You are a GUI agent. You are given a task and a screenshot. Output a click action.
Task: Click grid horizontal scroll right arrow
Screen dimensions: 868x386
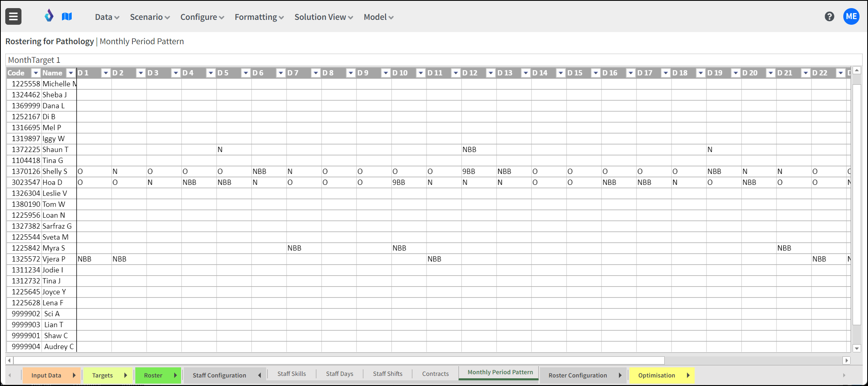847,360
